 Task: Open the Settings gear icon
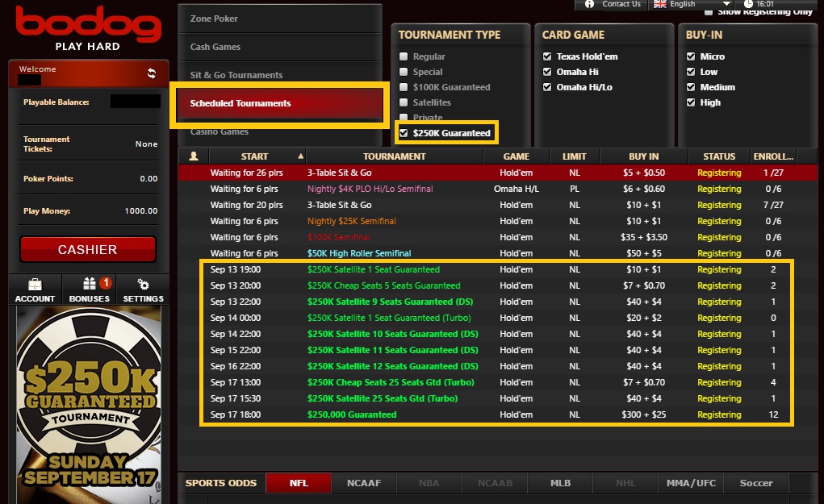click(143, 285)
